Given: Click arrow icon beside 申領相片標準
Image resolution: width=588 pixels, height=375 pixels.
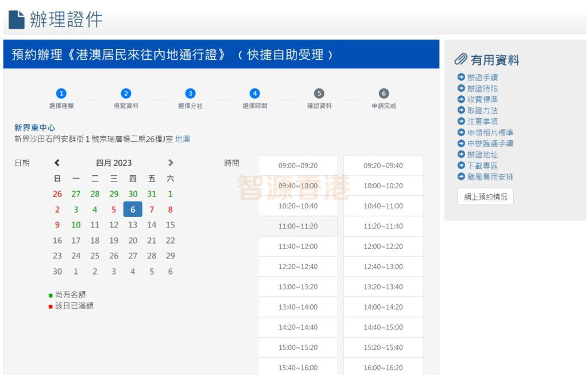Looking at the screenshot, I should tap(461, 133).
